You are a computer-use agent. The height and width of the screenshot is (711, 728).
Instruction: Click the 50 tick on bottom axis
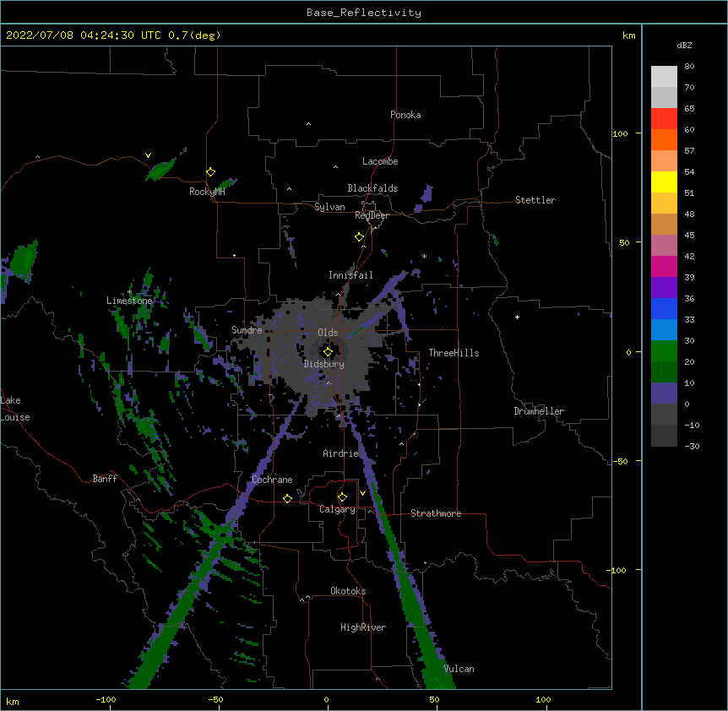click(x=434, y=699)
